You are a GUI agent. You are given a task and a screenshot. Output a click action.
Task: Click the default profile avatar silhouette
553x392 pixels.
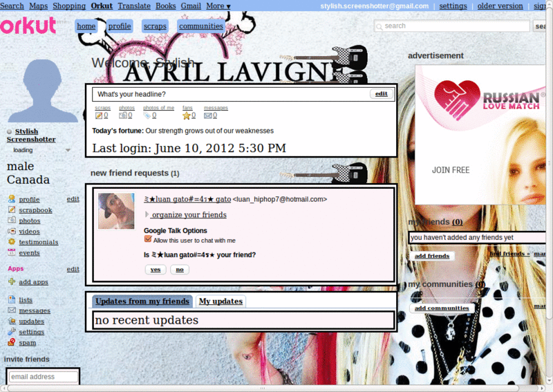pos(42,91)
